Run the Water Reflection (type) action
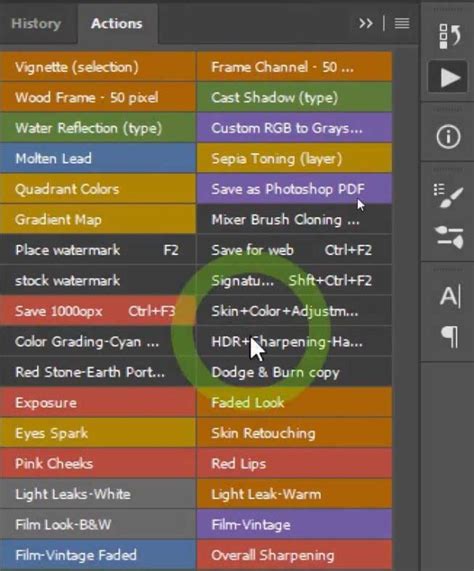 point(98,128)
